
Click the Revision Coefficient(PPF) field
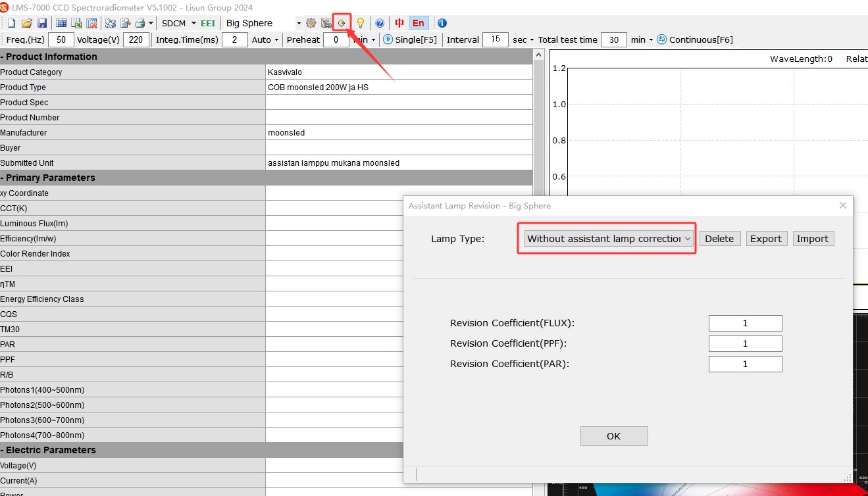coord(746,343)
